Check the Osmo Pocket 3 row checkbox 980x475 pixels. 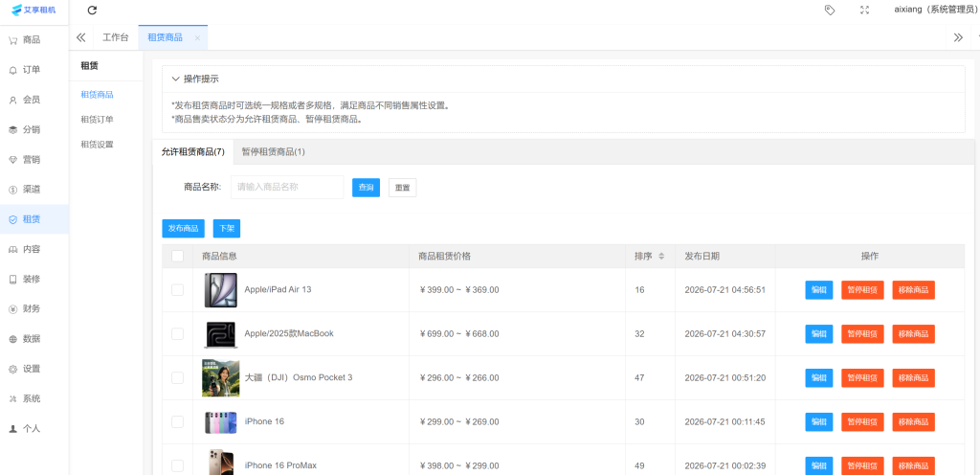pyautogui.click(x=177, y=377)
